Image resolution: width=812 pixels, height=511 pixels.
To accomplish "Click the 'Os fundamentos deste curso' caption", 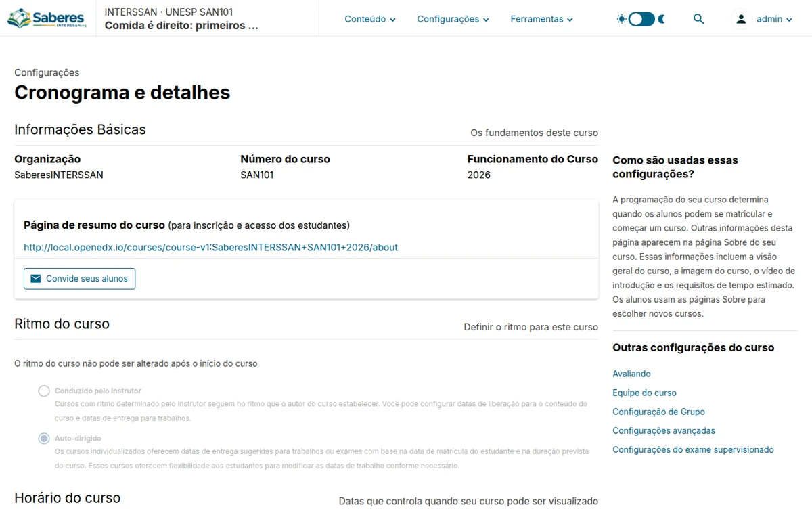I will 535,133.
